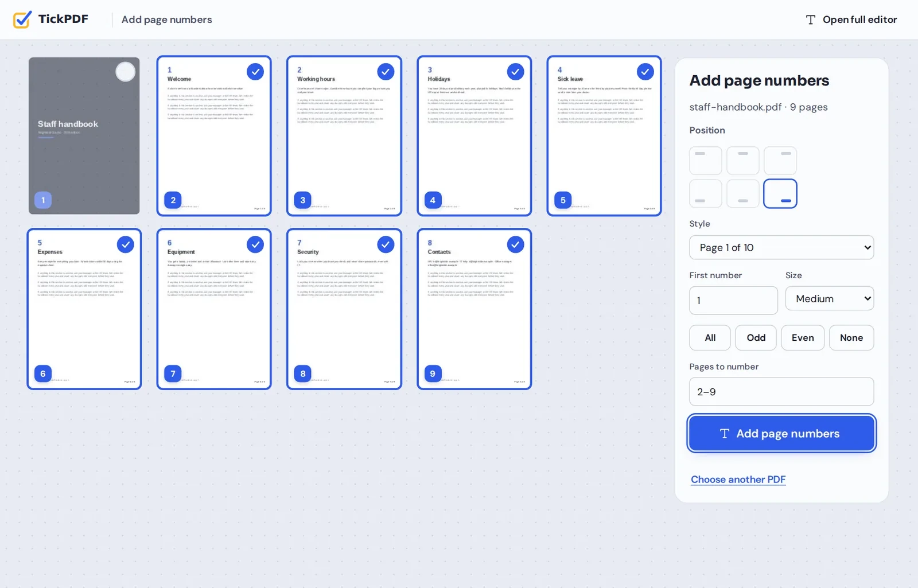Click the Welcome page thumbnail

coord(214,136)
